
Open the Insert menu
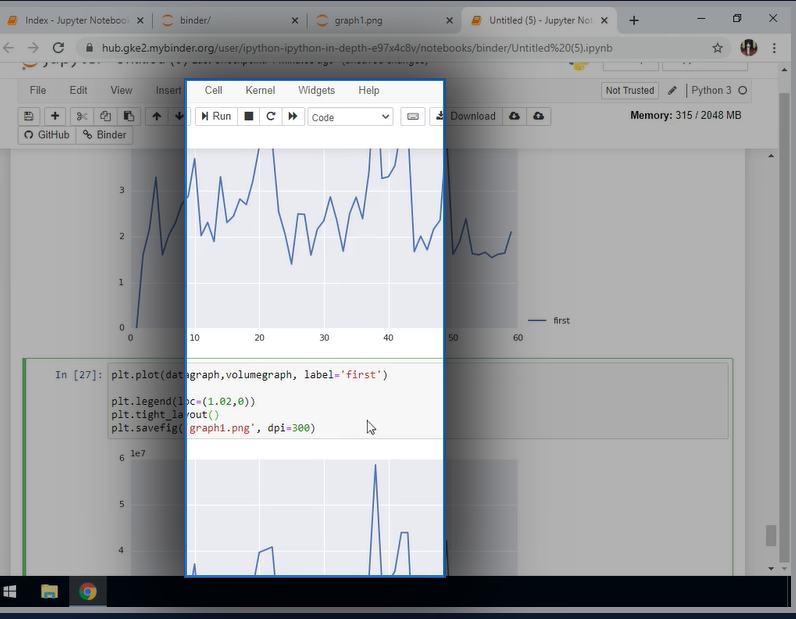[168, 90]
